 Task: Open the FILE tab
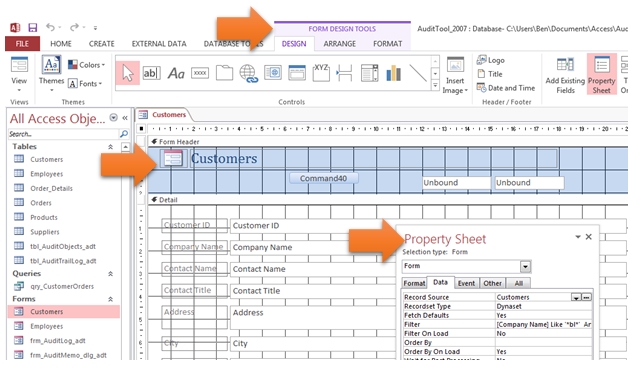22,44
